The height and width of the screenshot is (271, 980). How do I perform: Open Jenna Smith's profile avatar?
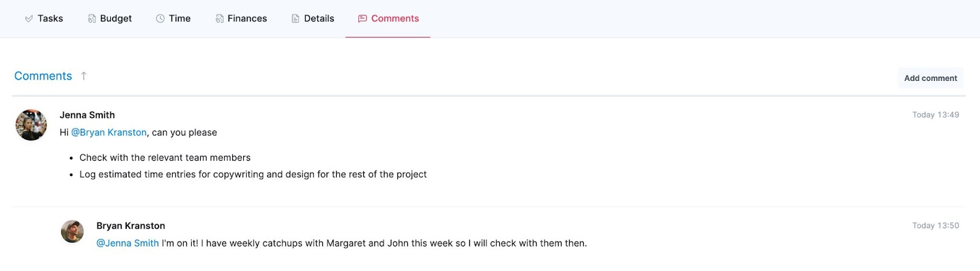pos(31,125)
